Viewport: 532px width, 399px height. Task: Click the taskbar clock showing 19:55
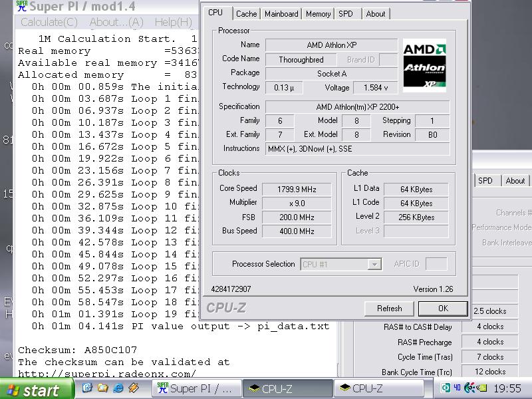pos(507,388)
